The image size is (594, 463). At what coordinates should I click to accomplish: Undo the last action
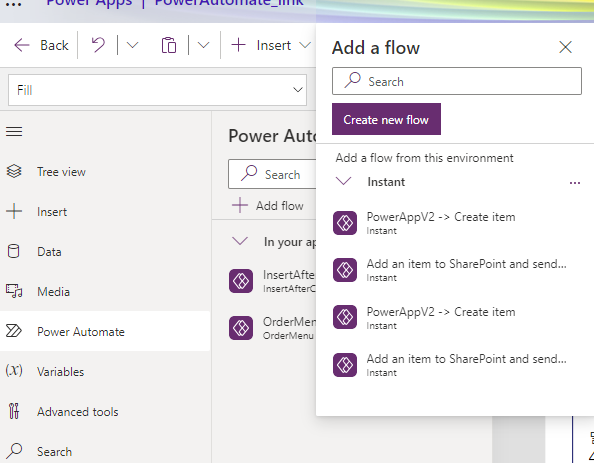98,45
